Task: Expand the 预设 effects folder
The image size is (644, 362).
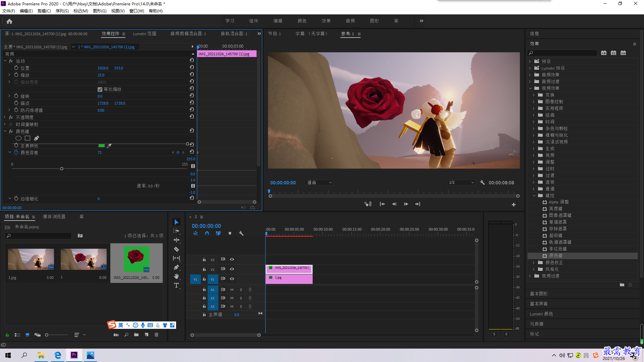Action: [x=530, y=61]
